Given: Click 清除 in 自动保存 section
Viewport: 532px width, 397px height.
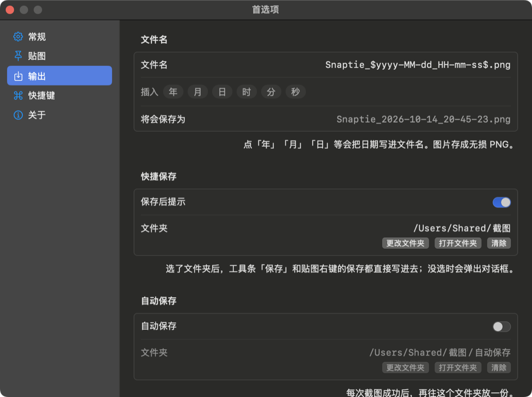Looking at the screenshot, I should point(499,368).
